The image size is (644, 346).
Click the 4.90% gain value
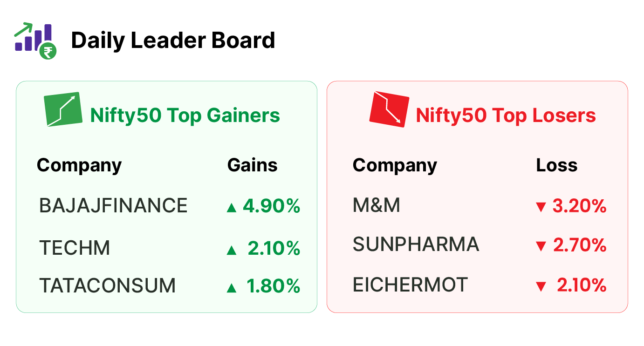[x=271, y=206]
